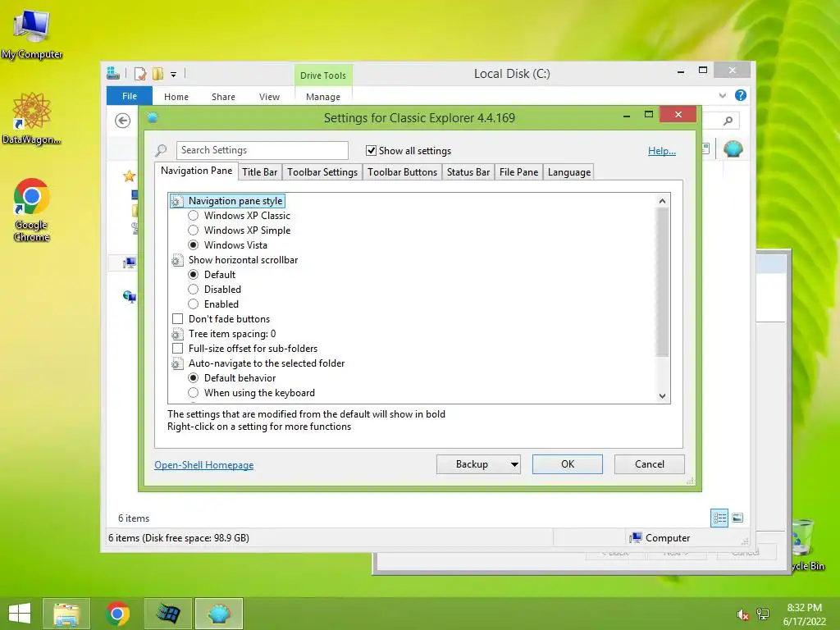Select Windows XP Classic radio option
840x630 pixels.
click(194, 216)
